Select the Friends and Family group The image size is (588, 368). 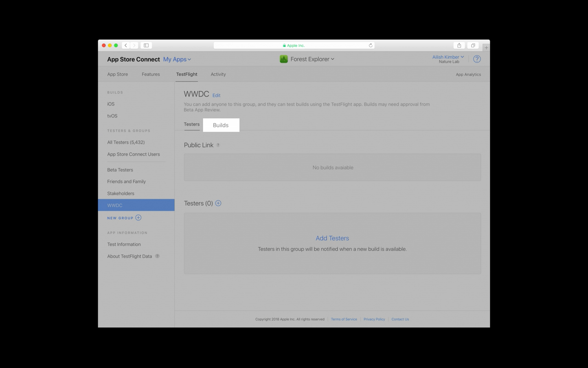pos(126,181)
